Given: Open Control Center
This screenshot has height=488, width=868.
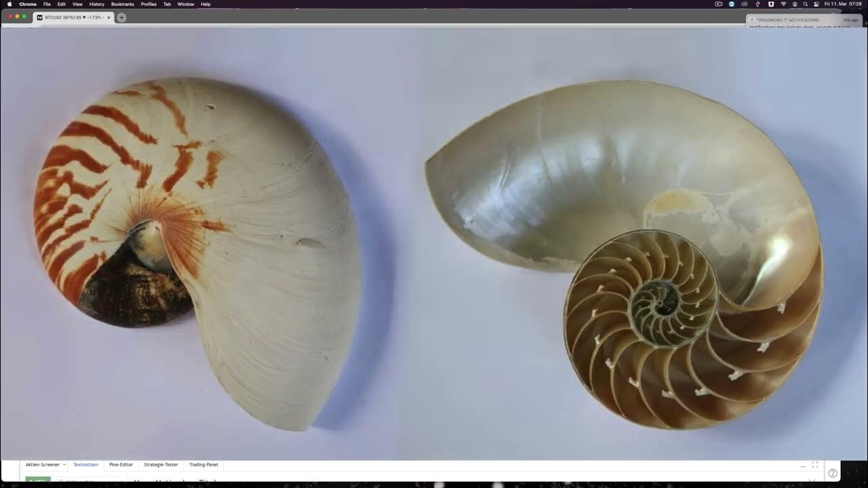Looking at the screenshot, I should [816, 4].
